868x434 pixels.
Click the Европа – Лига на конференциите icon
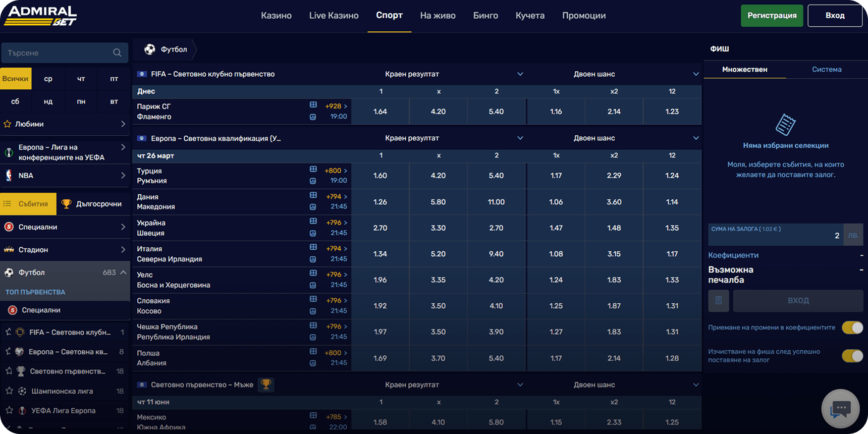9,152
